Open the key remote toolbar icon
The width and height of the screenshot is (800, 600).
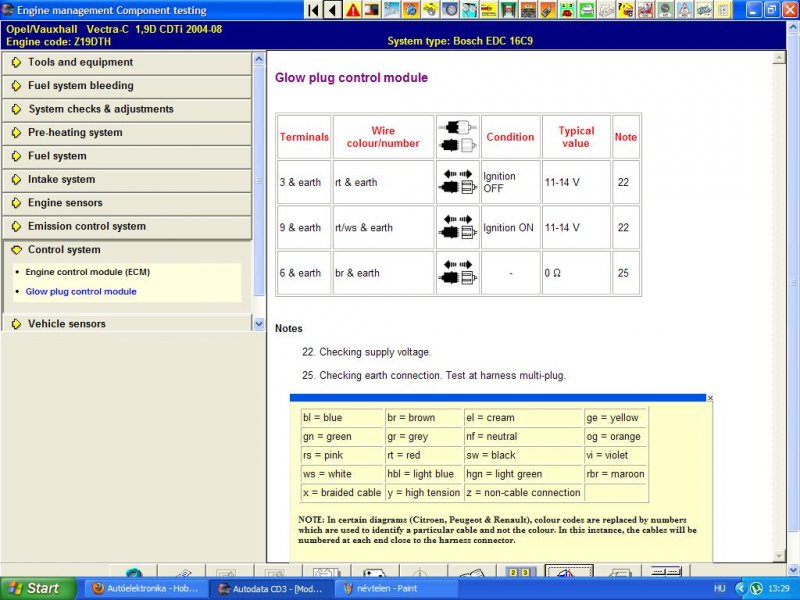[x=547, y=10]
